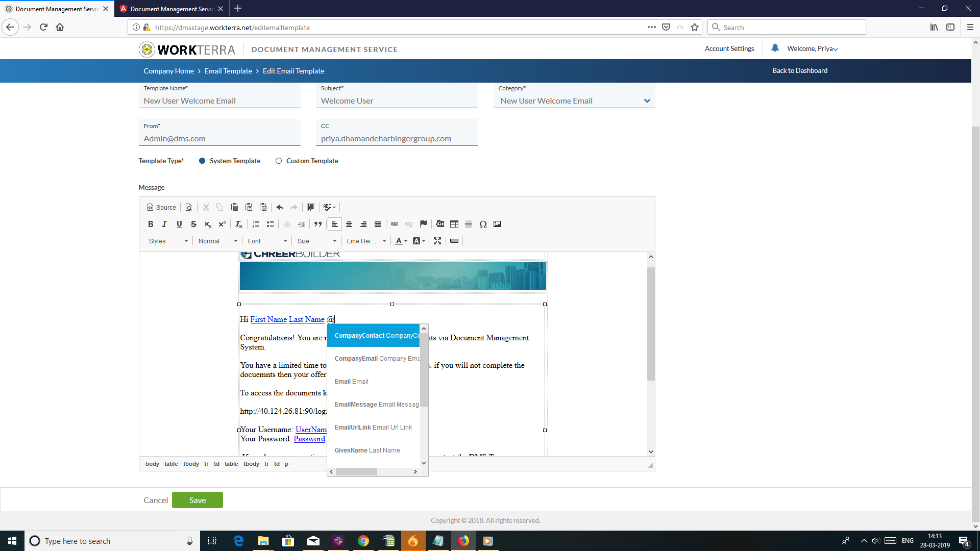Viewport: 980px width, 551px height.
Task: Open the Category dropdown
Action: pos(647,101)
